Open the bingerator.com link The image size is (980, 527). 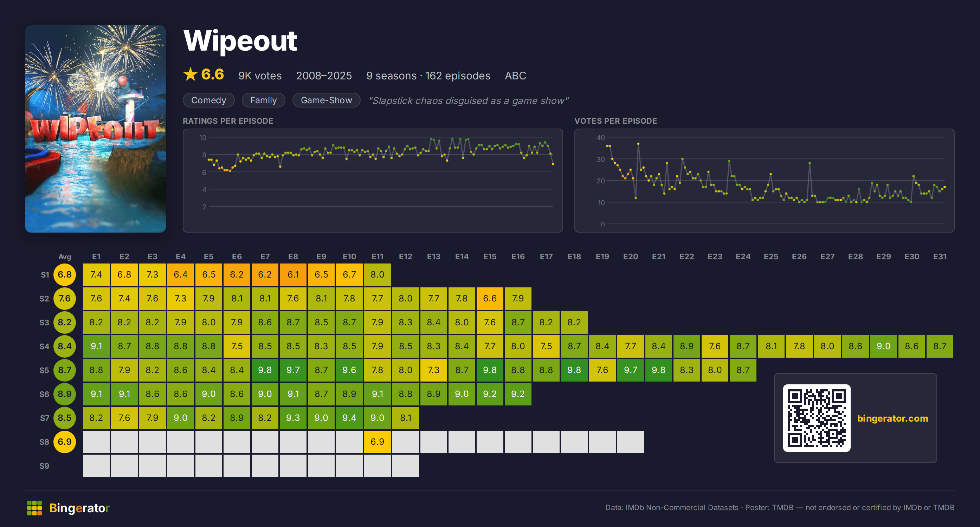point(892,418)
